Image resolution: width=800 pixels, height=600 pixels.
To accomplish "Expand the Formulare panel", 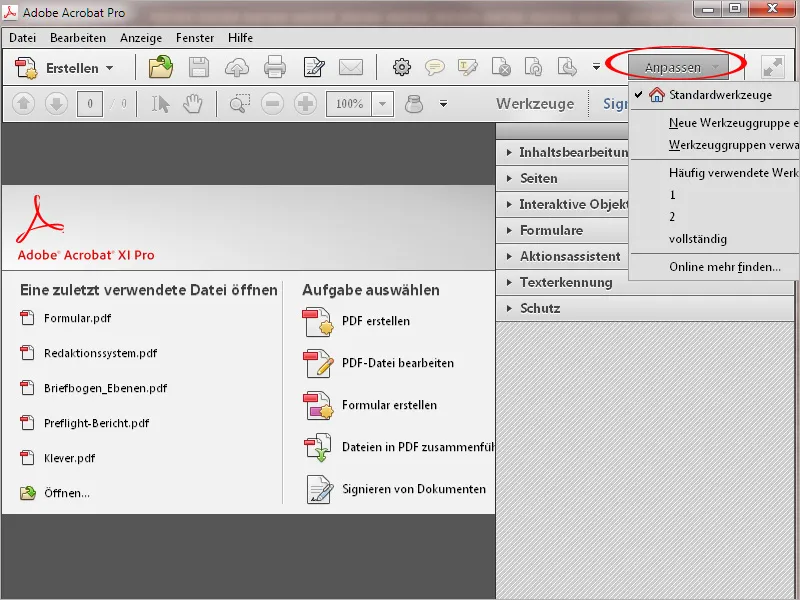I will [x=562, y=230].
